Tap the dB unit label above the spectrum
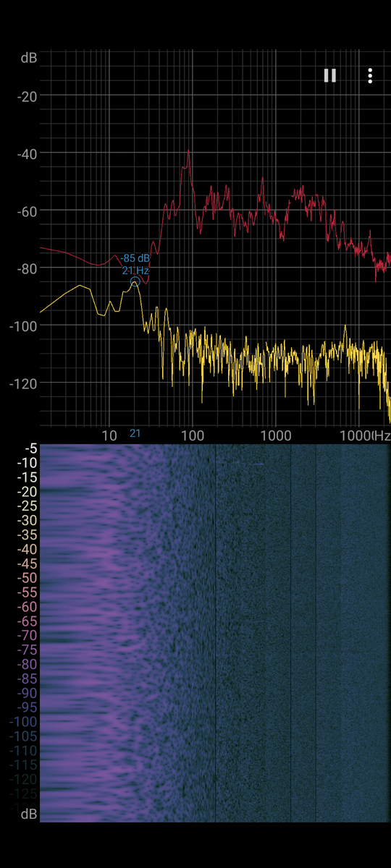Screen dimensions: 391x868 click(30, 58)
